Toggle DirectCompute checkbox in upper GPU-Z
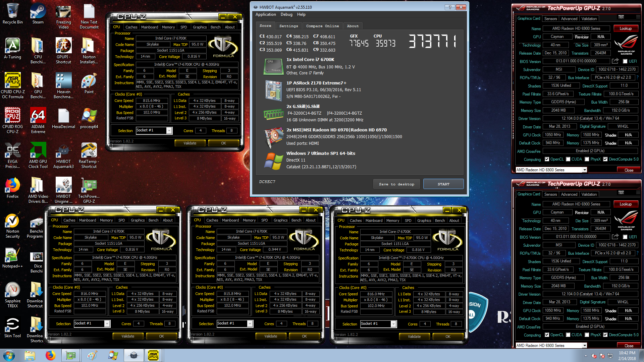Viewport: 644px width, 362px height. click(605, 159)
